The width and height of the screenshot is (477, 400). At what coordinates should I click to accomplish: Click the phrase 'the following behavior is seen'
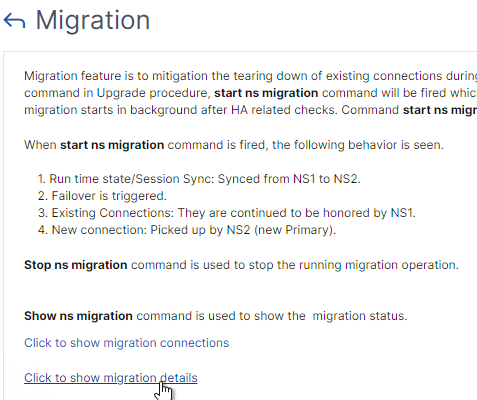coord(358,145)
